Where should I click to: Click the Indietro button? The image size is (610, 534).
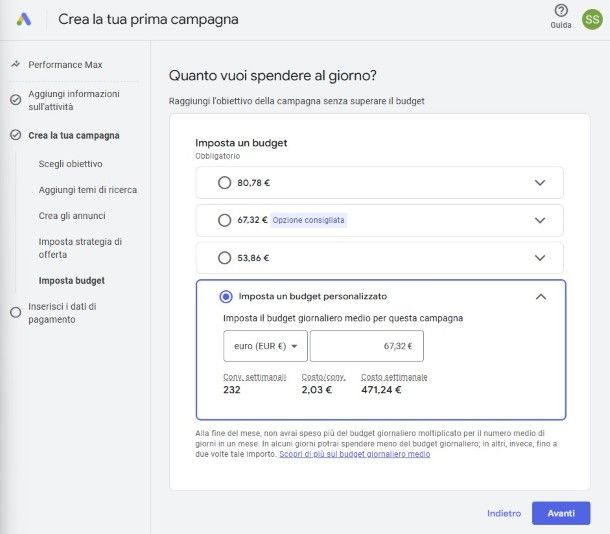point(504,513)
